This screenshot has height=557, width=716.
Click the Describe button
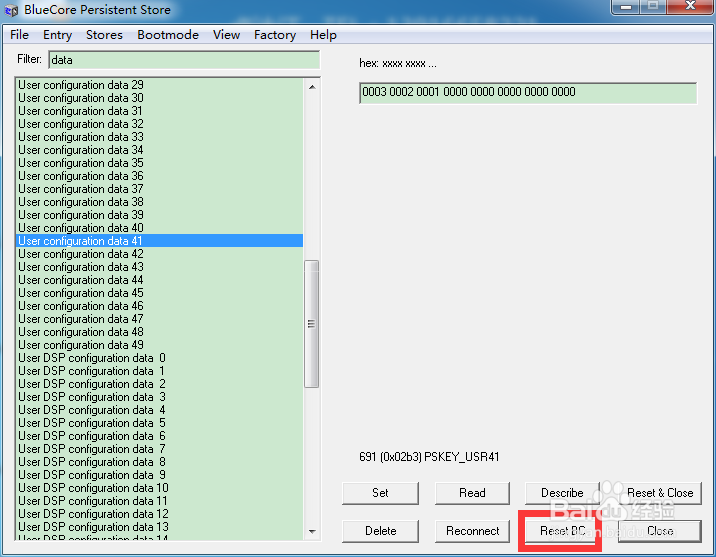(562, 493)
